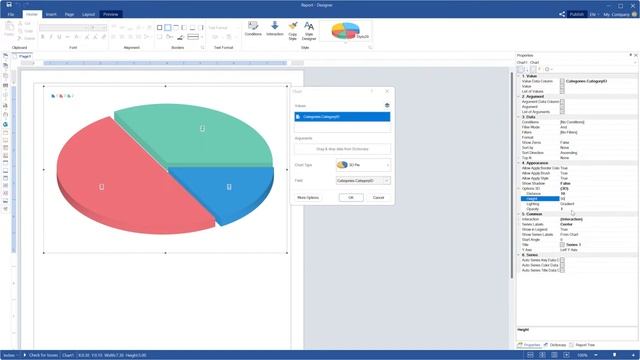Screen dimensions: 640x360
Task: Switch to the Layout ribbon tab
Action: tap(88, 14)
